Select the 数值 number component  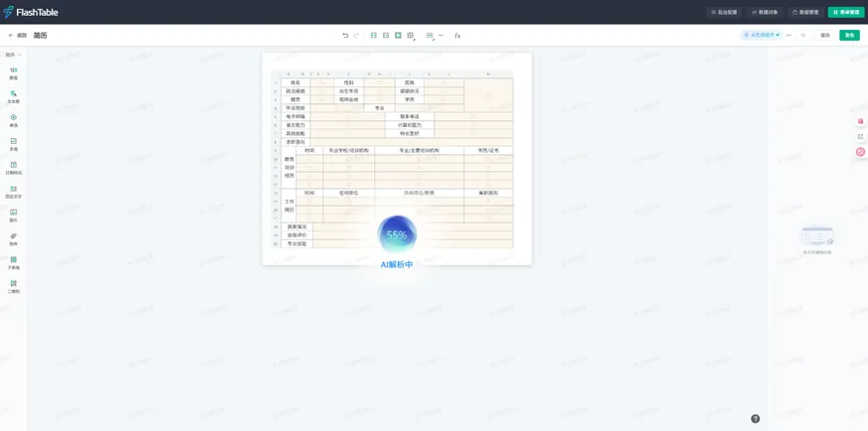pos(13,73)
